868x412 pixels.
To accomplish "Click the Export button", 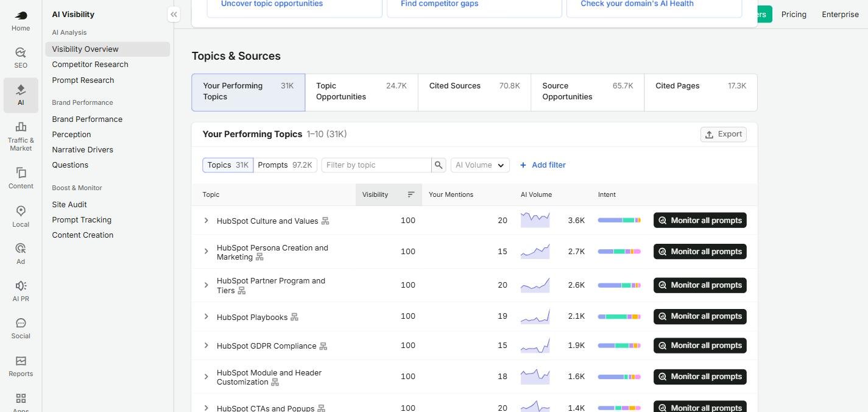I will click(724, 135).
